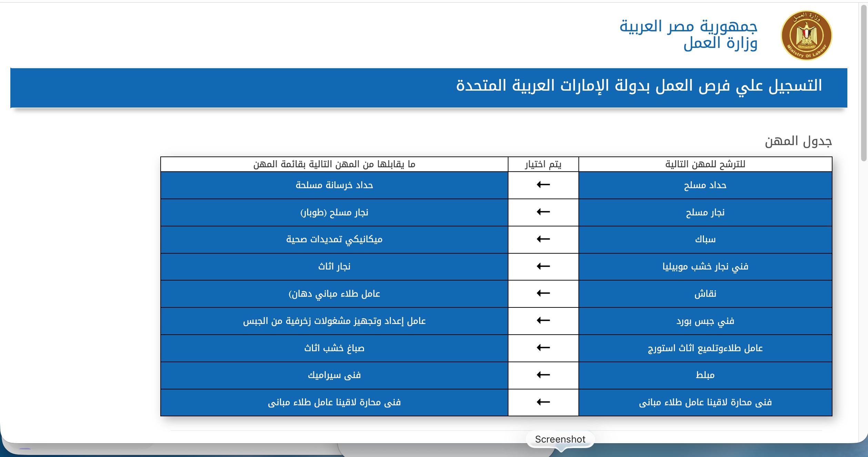Click the arrow in the فني جبس بورد row
Image resolution: width=868 pixels, height=457 pixels.
[543, 321]
